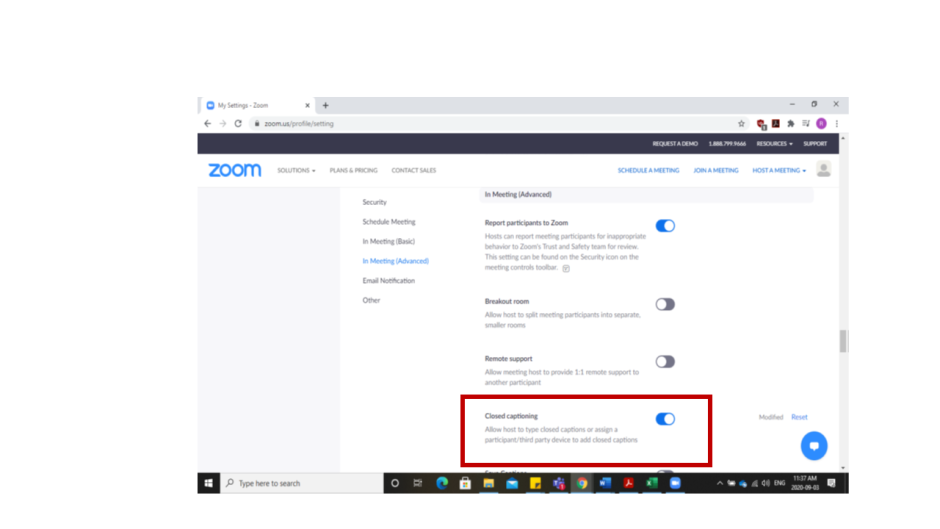Click the Windows taskbar search box
This screenshot has height=529, width=940.
point(302,483)
